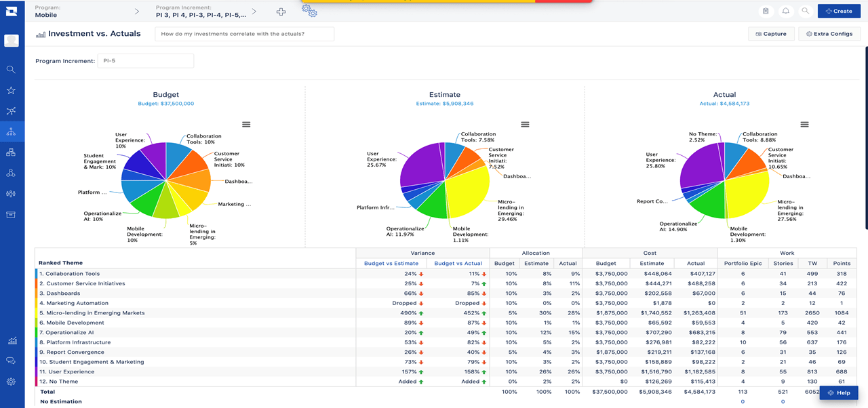Click the stacked boxes sidebar icon
This screenshot has width=868, height=408.
(11, 152)
